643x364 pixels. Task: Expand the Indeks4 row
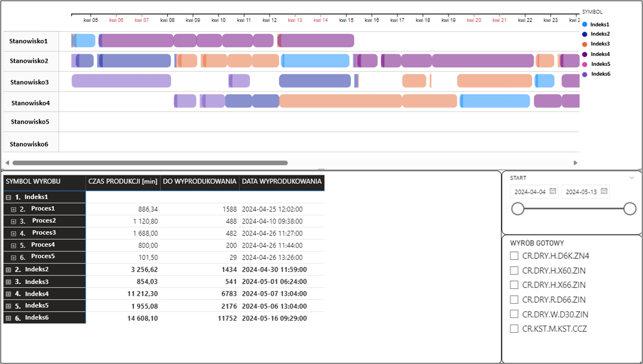8,294
